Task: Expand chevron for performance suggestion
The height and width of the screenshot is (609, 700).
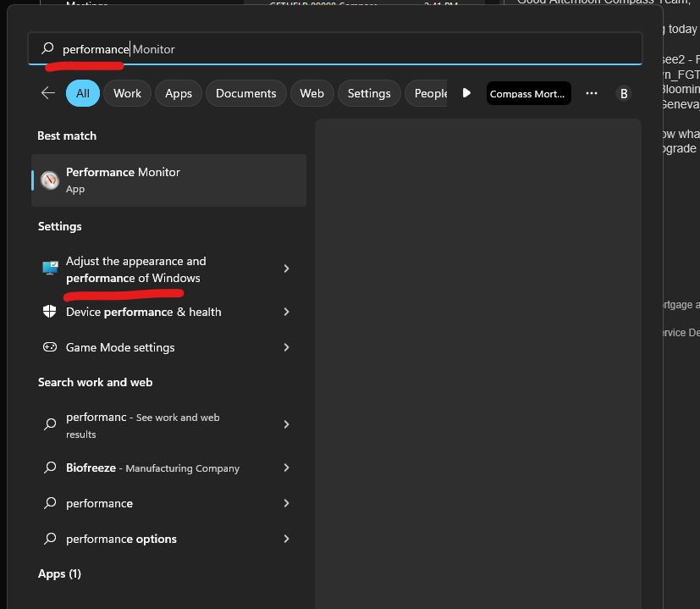Action: pos(287,503)
